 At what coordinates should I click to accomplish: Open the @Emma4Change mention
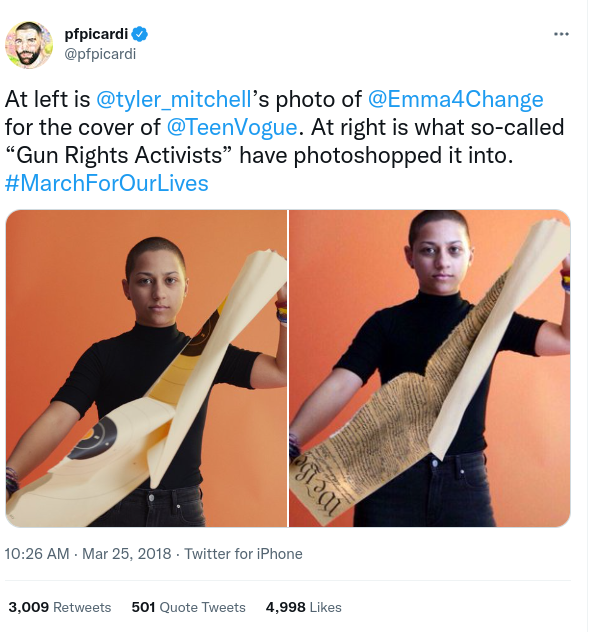point(456,99)
